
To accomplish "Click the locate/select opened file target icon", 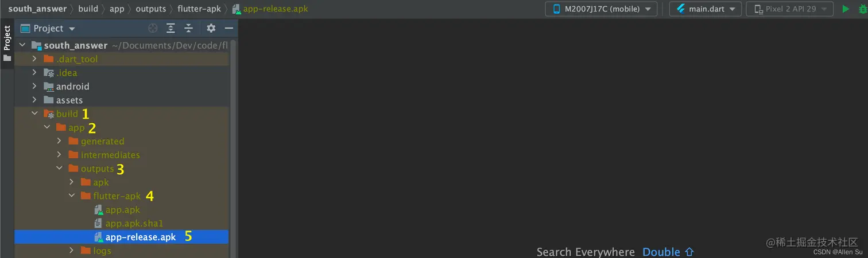I will pos(153,28).
